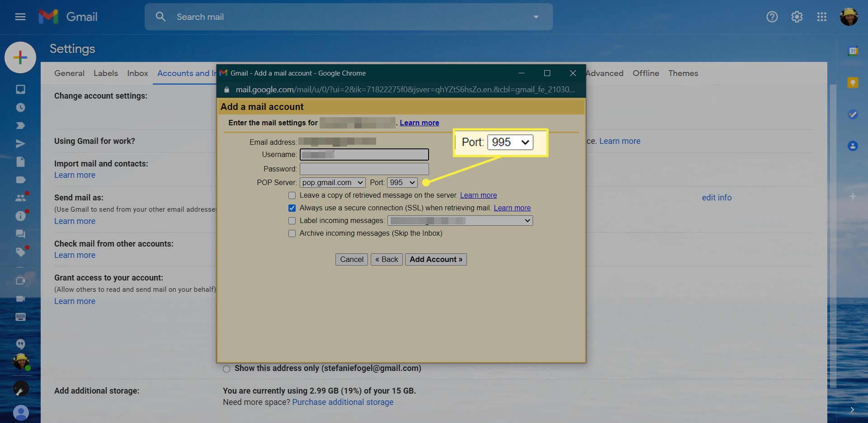Expand the Label incoming messages dropdown

(x=460, y=221)
